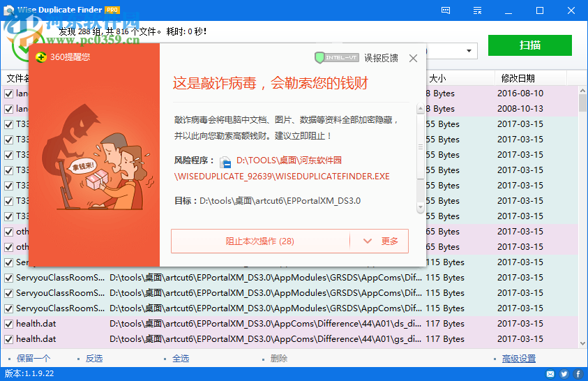Open the feedback chat icon in title bar
The height and width of the screenshot is (381, 588).
pos(446,10)
